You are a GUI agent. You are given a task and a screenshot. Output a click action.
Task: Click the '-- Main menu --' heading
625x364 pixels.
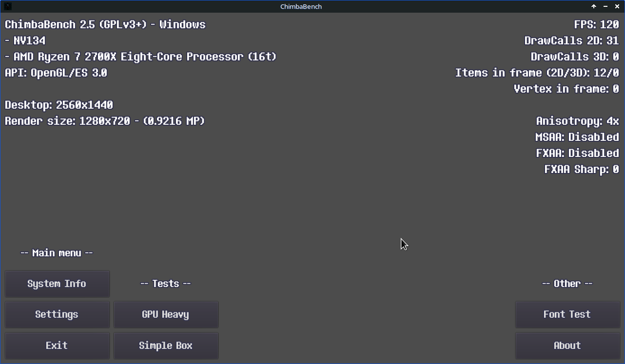click(x=57, y=253)
